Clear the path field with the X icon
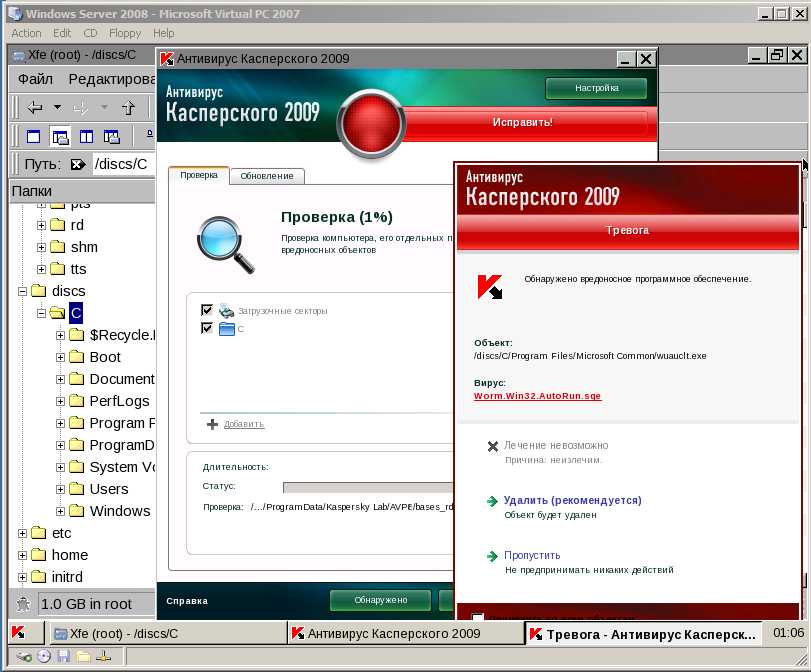The image size is (811, 672). pyautogui.click(x=78, y=165)
